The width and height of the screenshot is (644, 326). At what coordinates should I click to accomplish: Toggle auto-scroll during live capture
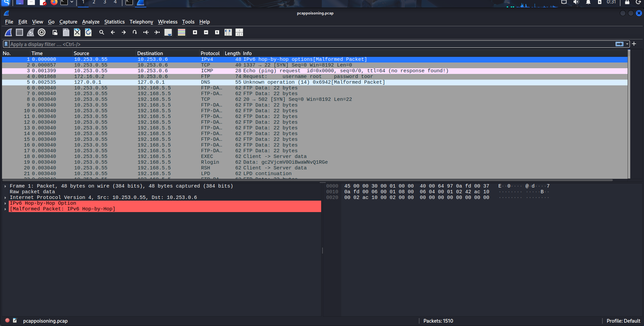[x=168, y=32]
